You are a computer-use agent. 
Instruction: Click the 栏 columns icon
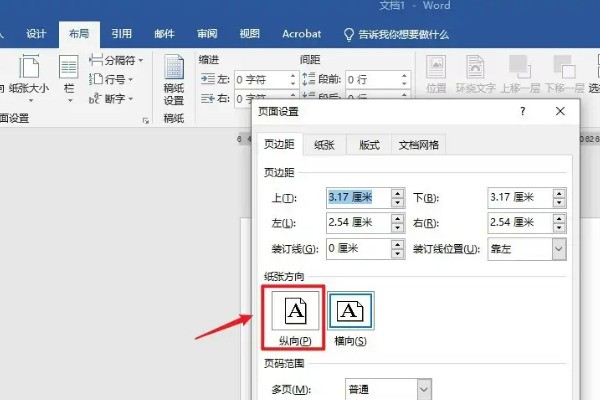[x=69, y=77]
